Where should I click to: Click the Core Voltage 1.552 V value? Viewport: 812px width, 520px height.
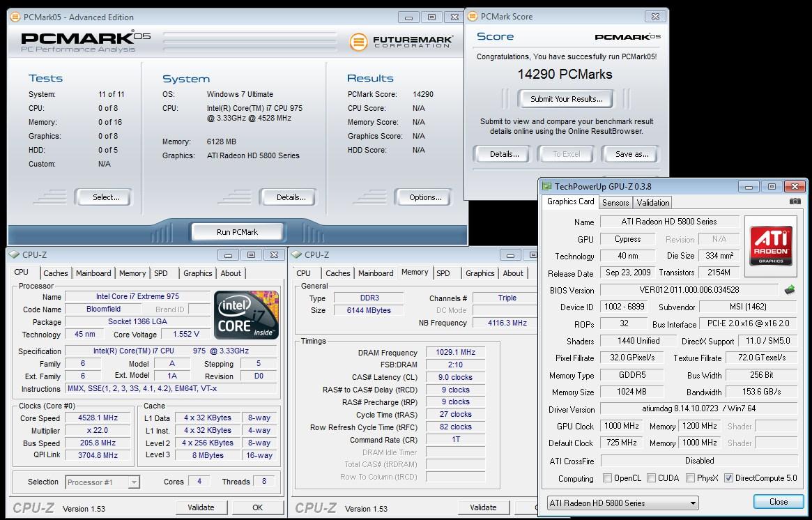(186, 335)
